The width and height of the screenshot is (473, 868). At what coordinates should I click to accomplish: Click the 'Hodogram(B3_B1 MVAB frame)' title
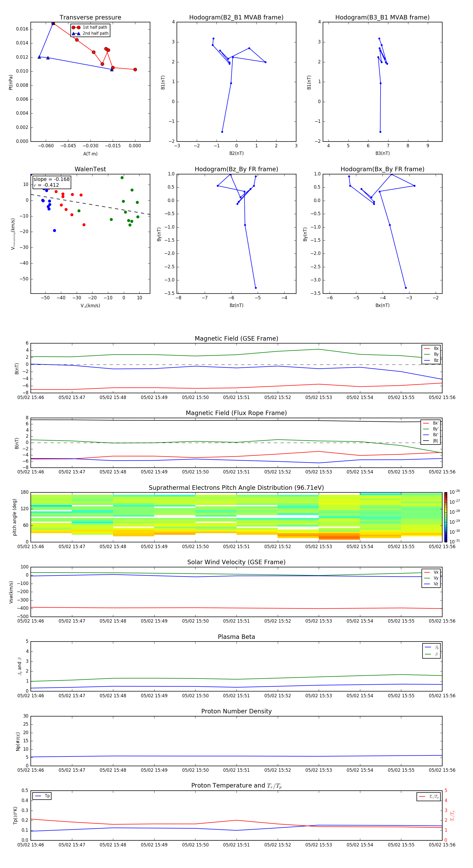pos(382,18)
